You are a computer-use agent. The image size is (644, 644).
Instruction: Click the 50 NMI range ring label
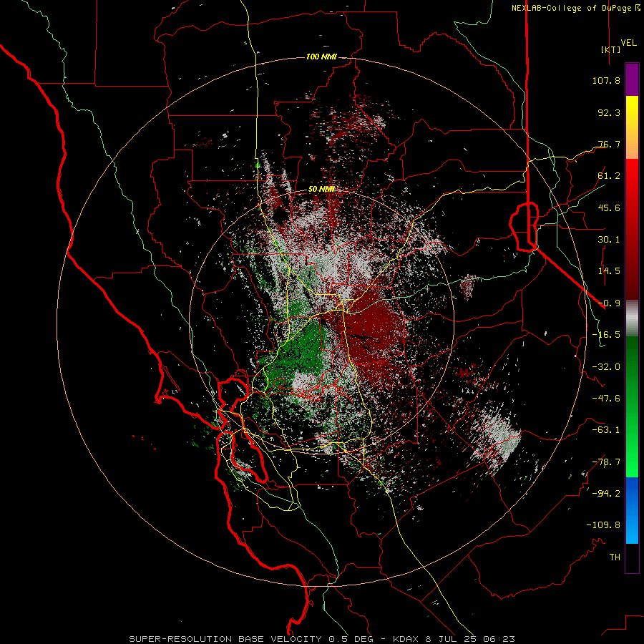[321, 190]
